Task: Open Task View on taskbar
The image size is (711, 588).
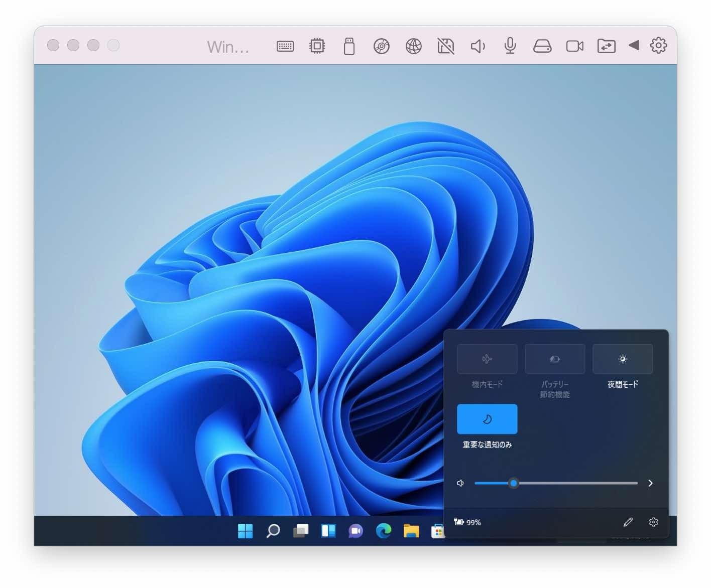Action: 301,531
